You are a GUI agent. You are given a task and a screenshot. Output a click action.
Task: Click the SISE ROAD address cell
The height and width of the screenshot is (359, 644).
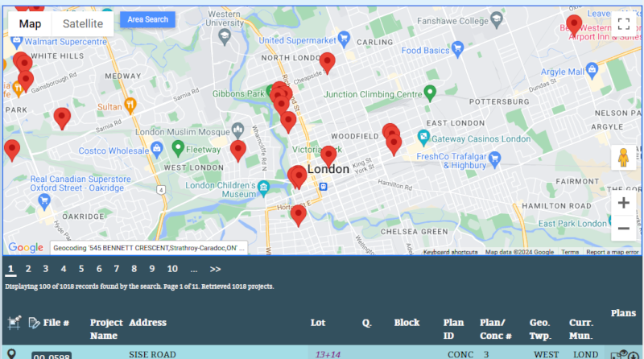[152, 354]
